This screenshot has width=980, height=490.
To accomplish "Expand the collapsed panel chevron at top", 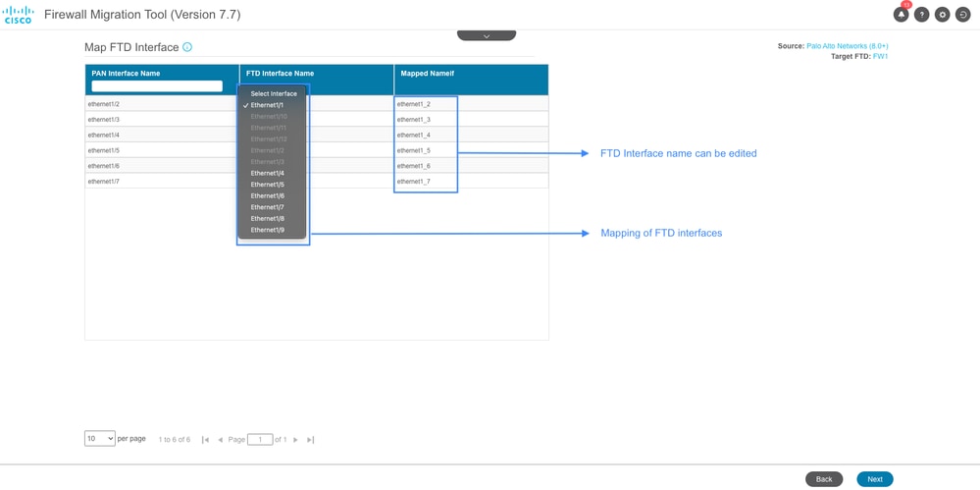I will (487, 35).
